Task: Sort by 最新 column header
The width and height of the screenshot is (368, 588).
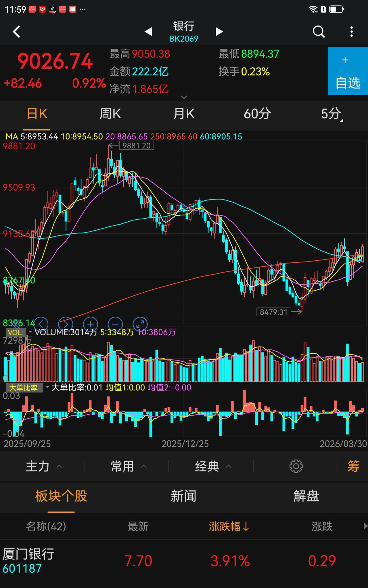Action: [138, 527]
